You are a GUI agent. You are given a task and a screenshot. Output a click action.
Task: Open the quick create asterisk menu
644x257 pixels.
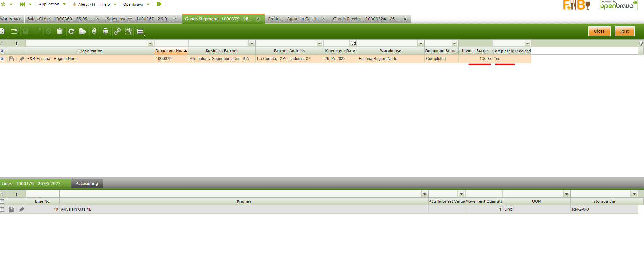click(3, 4)
